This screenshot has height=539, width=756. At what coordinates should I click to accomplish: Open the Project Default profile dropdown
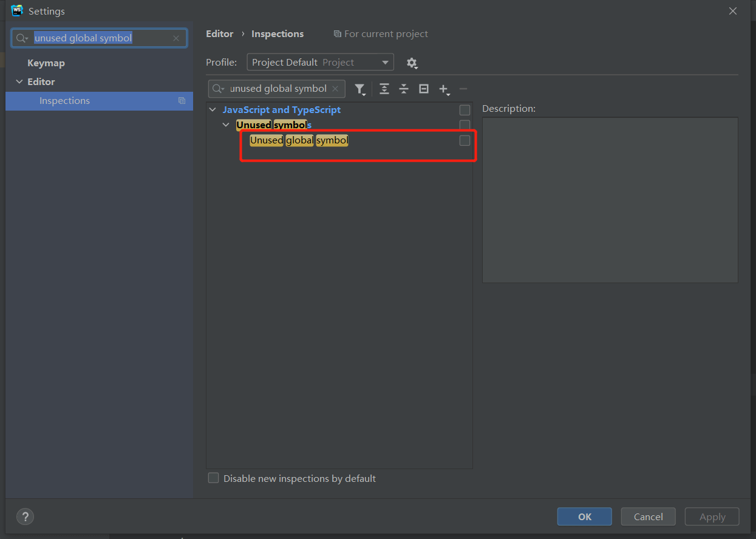320,63
